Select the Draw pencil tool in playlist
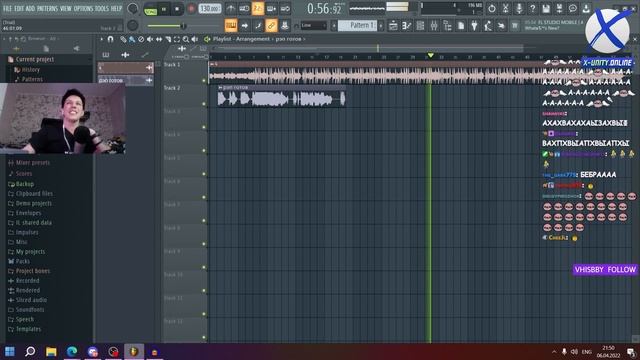This screenshot has width=640, height=360. coord(123,39)
